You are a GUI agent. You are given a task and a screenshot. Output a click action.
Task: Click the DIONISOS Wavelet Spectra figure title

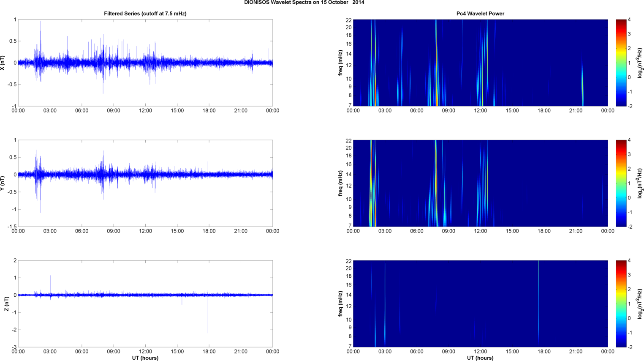[304, 3]
